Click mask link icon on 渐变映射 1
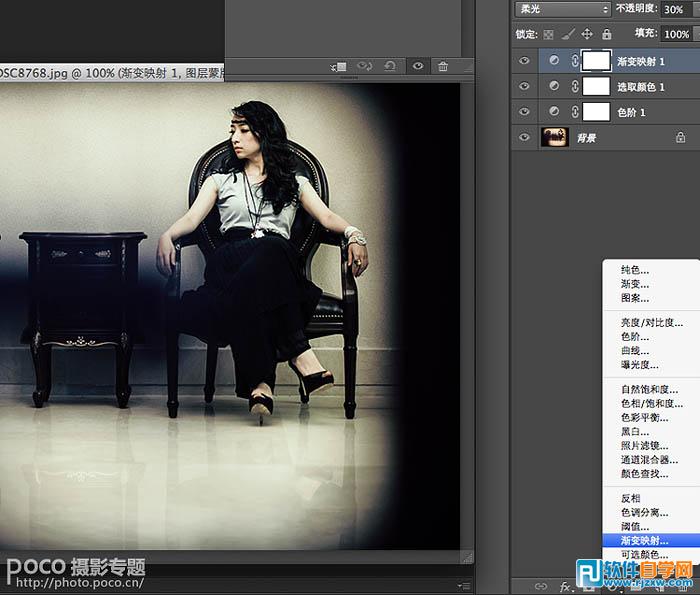The image size is (700, 595). coord(575,61)
